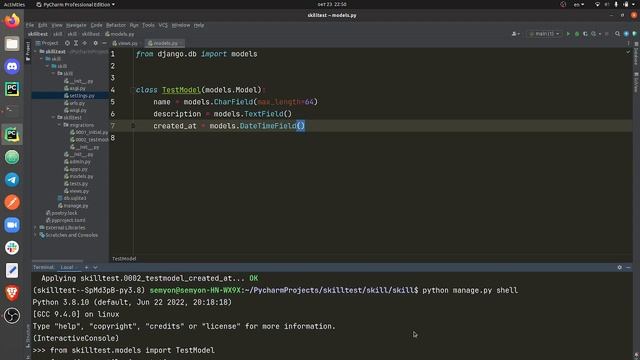Expand External Libraries node

36,228
